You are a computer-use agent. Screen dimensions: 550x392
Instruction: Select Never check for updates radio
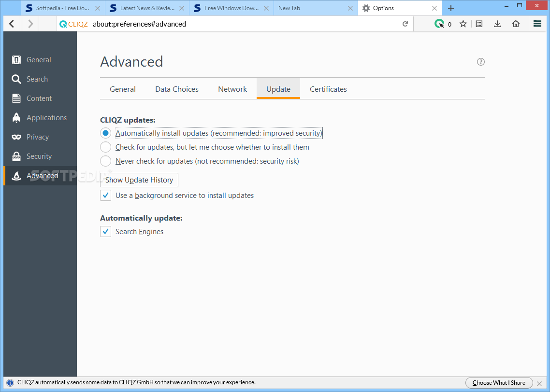pyautogui.click(x=105, y=161)
